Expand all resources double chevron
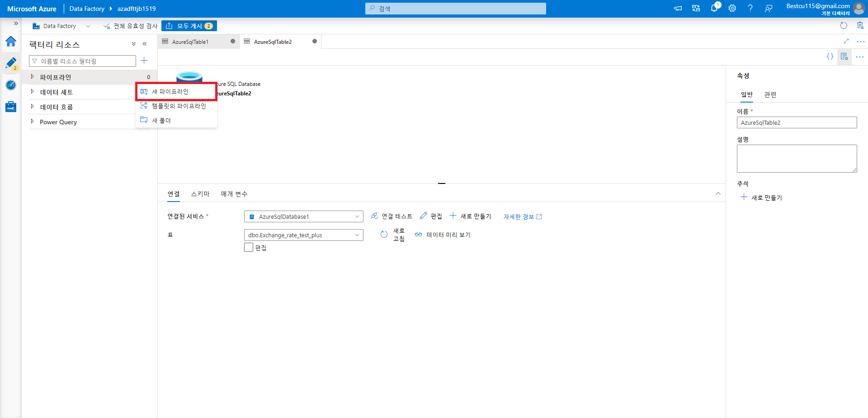 click(133, 44)
